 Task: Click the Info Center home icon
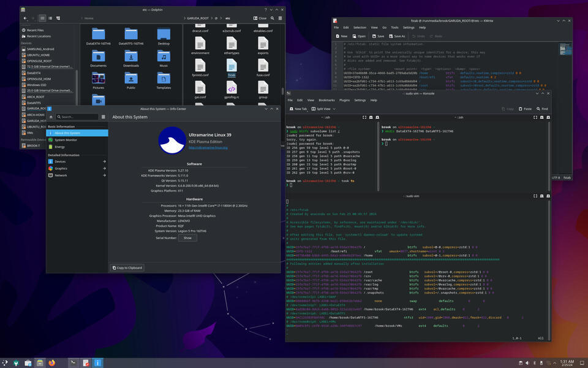tap(51, 117)
